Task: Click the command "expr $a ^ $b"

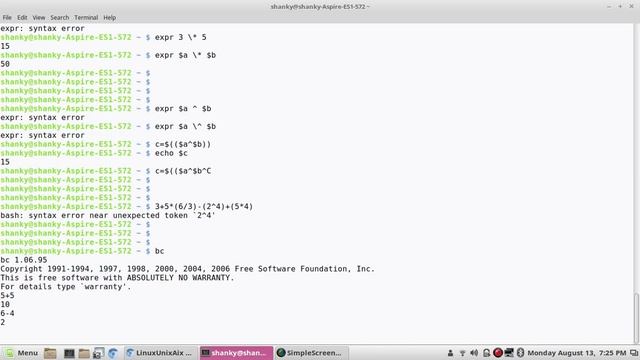Action: (x=183, y=109)
